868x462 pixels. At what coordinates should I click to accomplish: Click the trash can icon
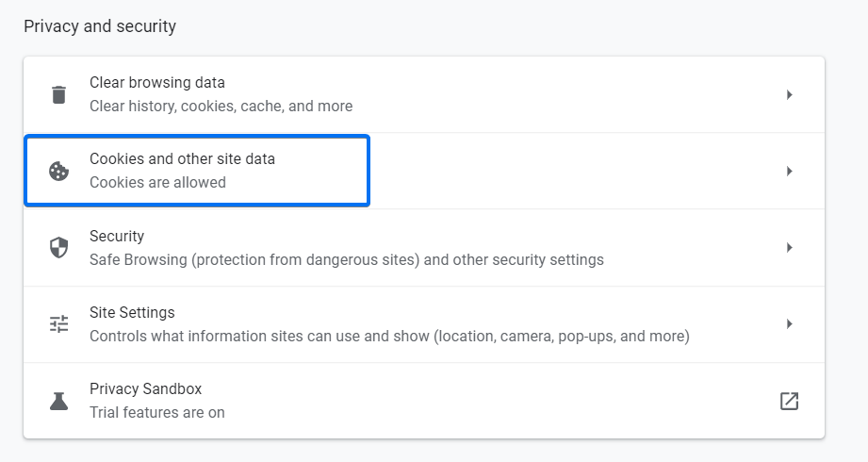point(58,94)
